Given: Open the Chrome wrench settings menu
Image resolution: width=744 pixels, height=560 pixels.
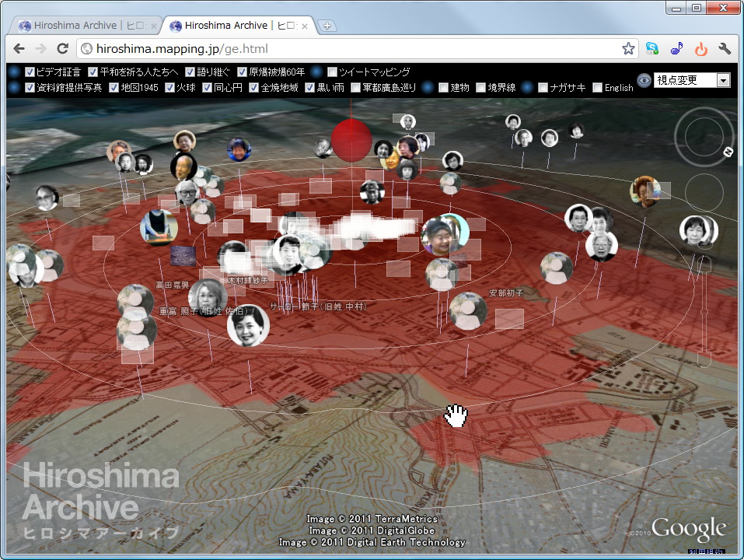Looking at the screenshot, I should [725, 48].
